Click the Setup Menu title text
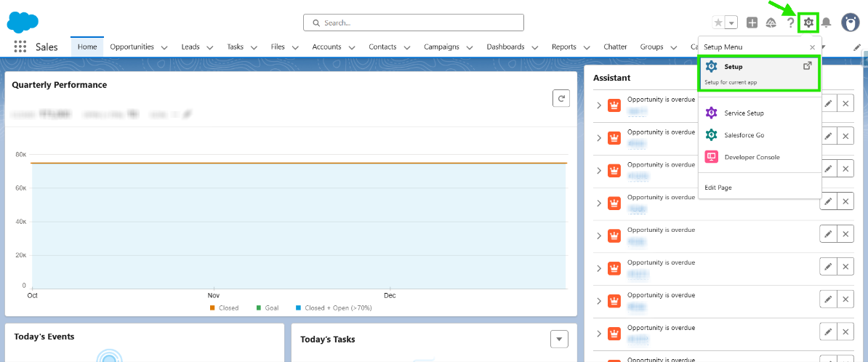The image size is (868, 362). pyautogui.click(x=723, y=47)
